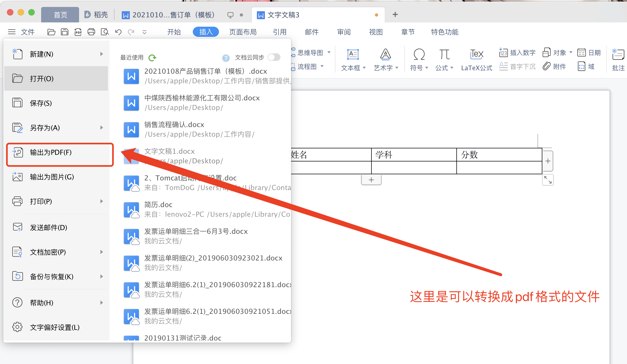Add a new table row below
The height and width of the screenshot is (364, 627).
[x=371, y=180]
